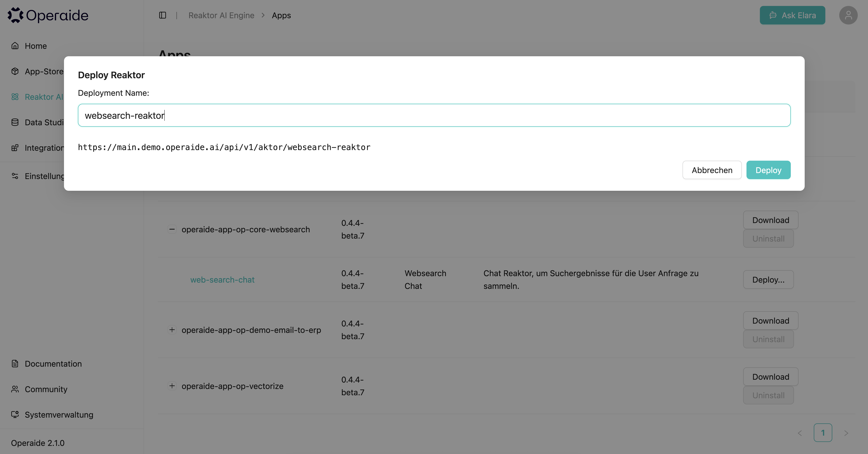Select the Reaktor AI atom icon
Image resolution: width=868 pixels, height=454 pixels.
[15, 97]
